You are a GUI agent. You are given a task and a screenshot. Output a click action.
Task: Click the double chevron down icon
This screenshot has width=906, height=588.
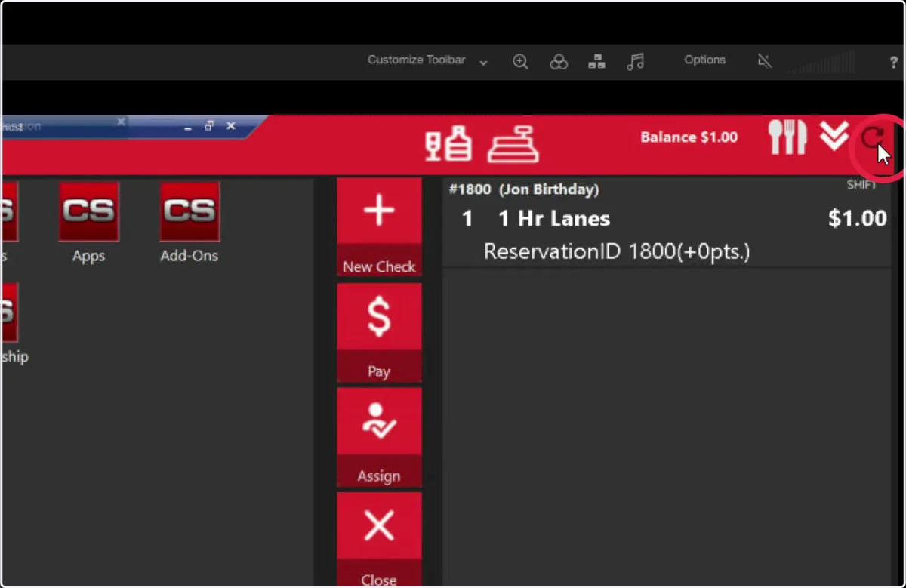834,136
